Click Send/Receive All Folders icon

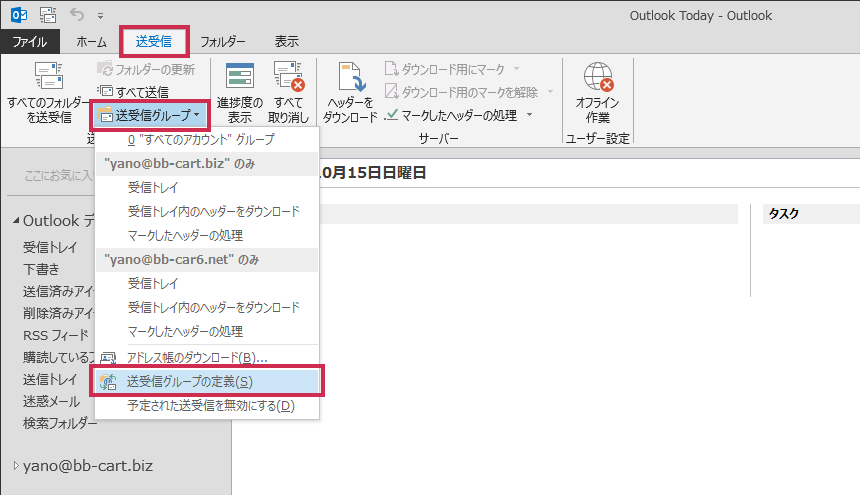tap(48, 78)
